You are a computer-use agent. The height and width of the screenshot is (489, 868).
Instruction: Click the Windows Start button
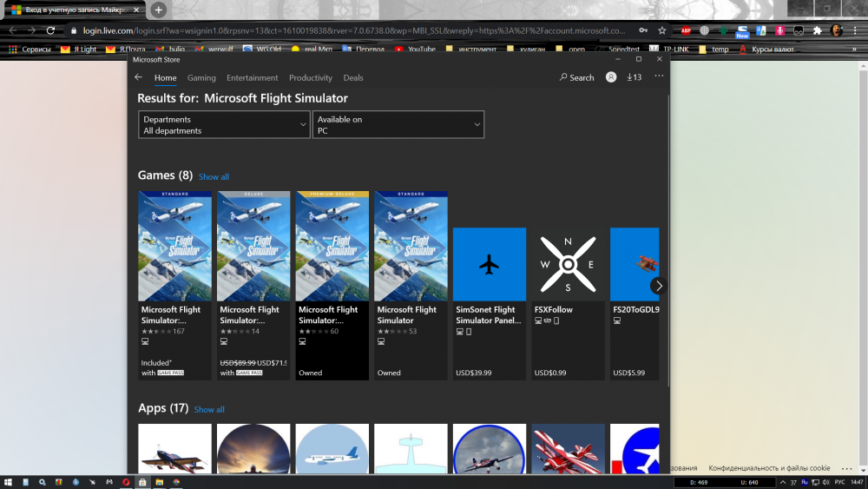[x=8, y=481]
